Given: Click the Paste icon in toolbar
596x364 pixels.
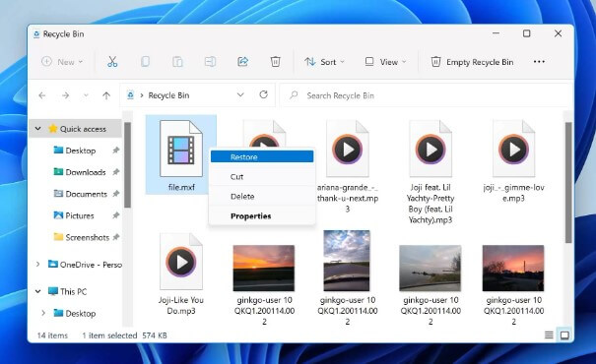Looking at the screenshot, I should click(177, 62).
